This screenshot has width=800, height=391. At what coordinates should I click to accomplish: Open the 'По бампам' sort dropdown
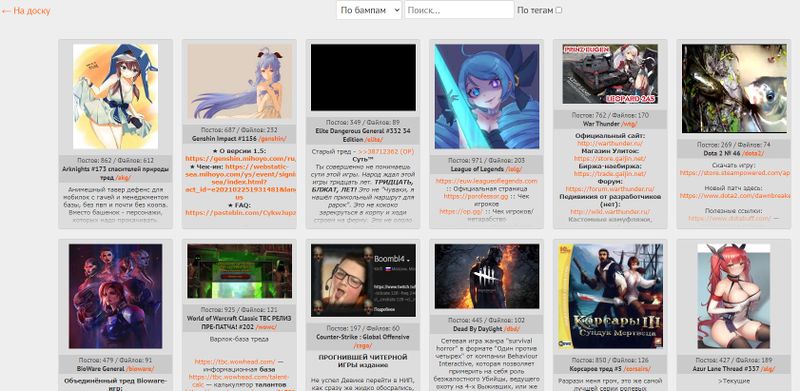369,10
